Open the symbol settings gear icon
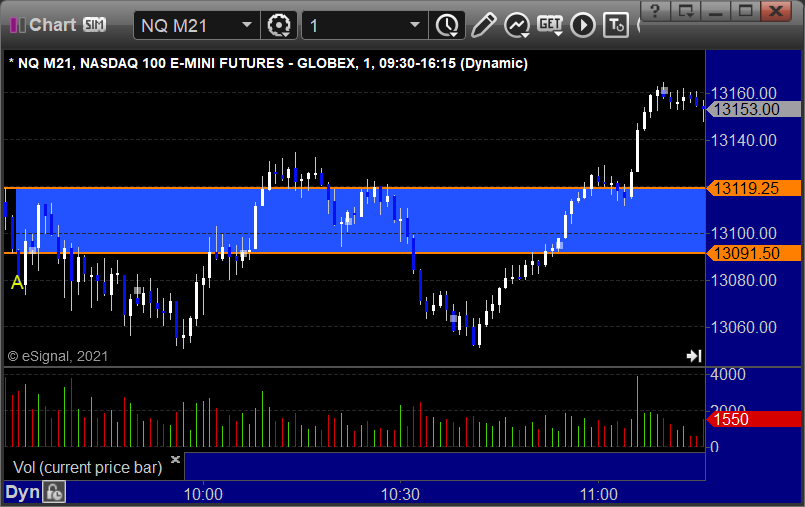The width and height of the screenshot is (805, 507). 279,25
